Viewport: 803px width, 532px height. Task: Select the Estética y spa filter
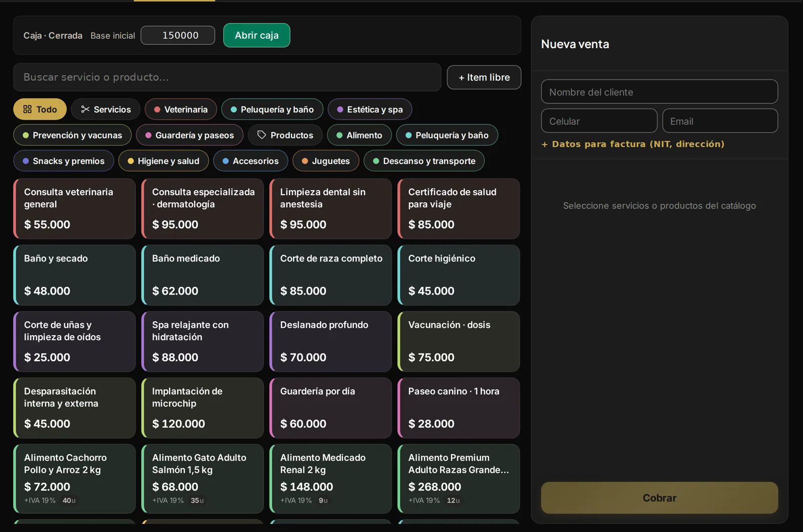coord(370,109)
